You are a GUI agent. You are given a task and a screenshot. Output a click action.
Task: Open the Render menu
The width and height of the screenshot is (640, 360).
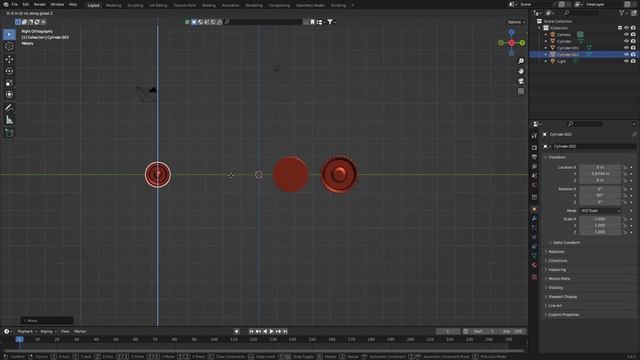tap(40, 4)
